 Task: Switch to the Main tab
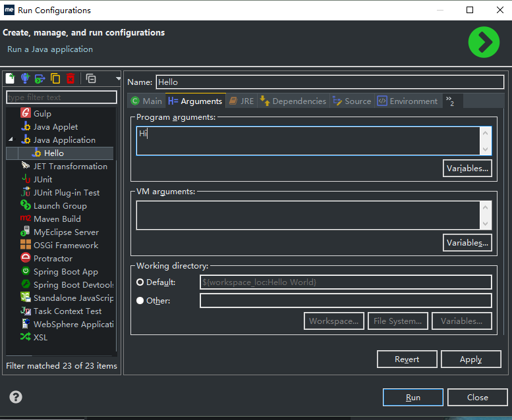pos(146,101)
